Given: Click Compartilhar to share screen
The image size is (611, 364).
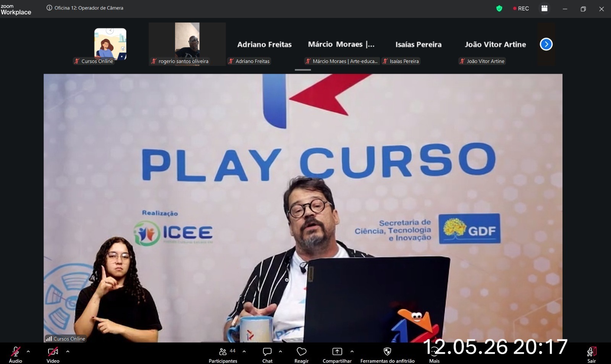Looking at the screenshot, I should pos(337,355).
